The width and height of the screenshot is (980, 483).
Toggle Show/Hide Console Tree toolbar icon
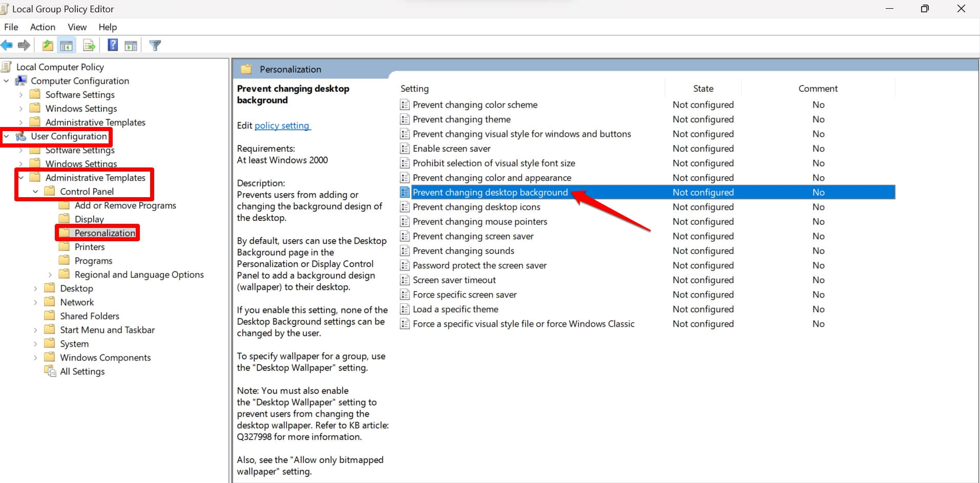67,46
